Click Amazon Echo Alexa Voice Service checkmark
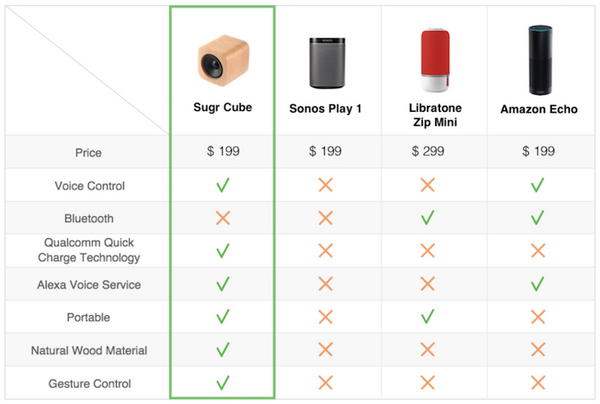 pos(537,284)
